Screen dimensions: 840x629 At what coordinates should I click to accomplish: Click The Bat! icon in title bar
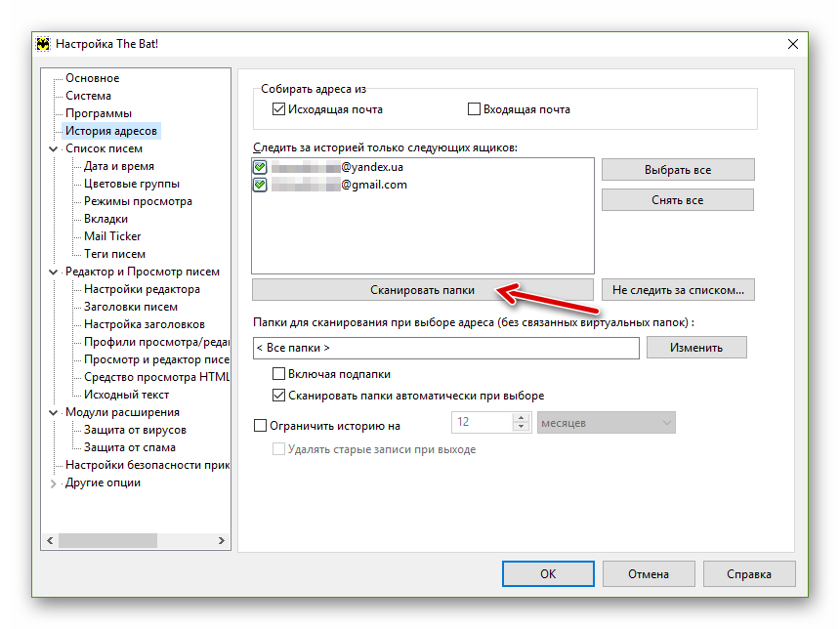[43, 44]
